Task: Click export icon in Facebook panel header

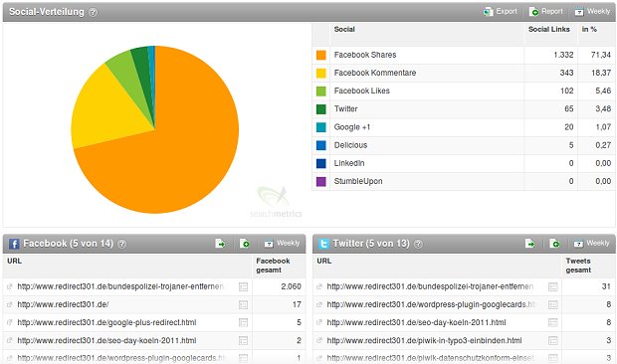Action: pyautogui.click(x=220, y=244)
